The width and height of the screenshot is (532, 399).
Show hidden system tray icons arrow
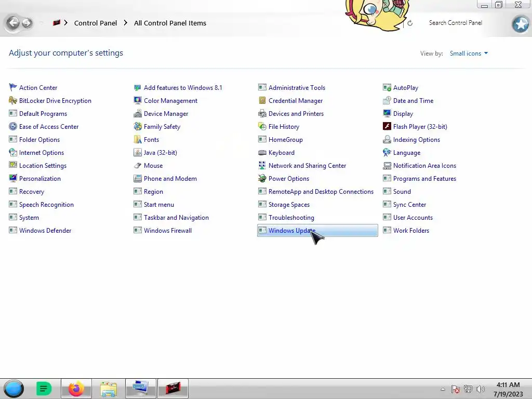tap(443, 389)
